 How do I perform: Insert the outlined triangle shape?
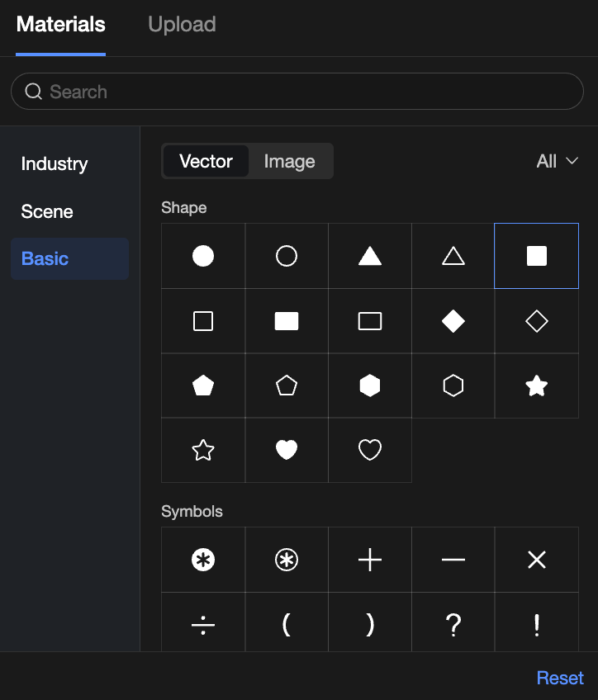(x=453, y=256)
